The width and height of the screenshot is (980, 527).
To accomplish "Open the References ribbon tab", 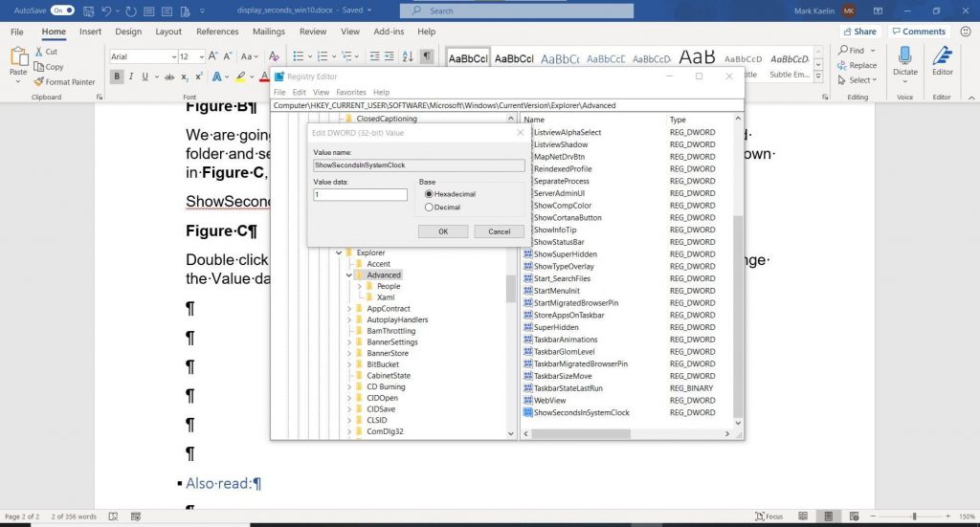I will tap(217, 32).
